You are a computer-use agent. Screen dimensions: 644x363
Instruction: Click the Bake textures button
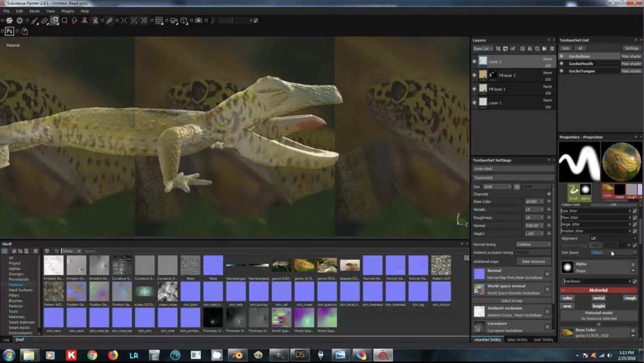tap(534, 261)
